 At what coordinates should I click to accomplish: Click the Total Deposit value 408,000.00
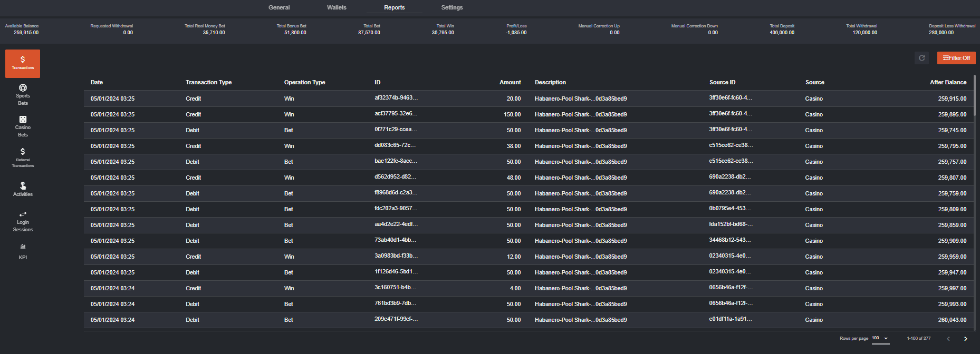coord(782,33)
